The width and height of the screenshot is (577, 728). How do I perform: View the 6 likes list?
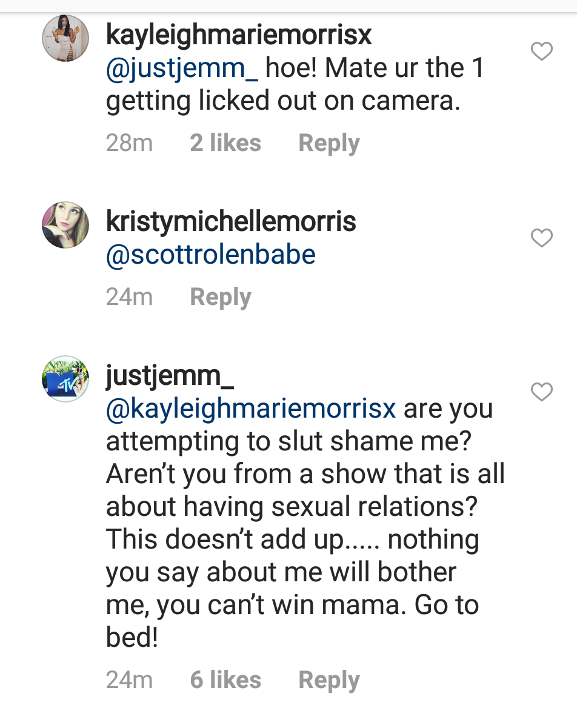[x=225, y=680]
